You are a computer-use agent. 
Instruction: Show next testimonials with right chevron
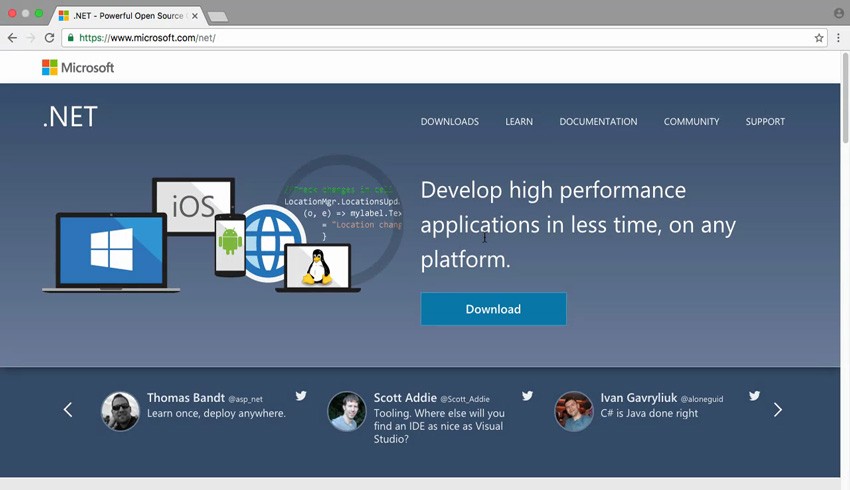point(777,410)
